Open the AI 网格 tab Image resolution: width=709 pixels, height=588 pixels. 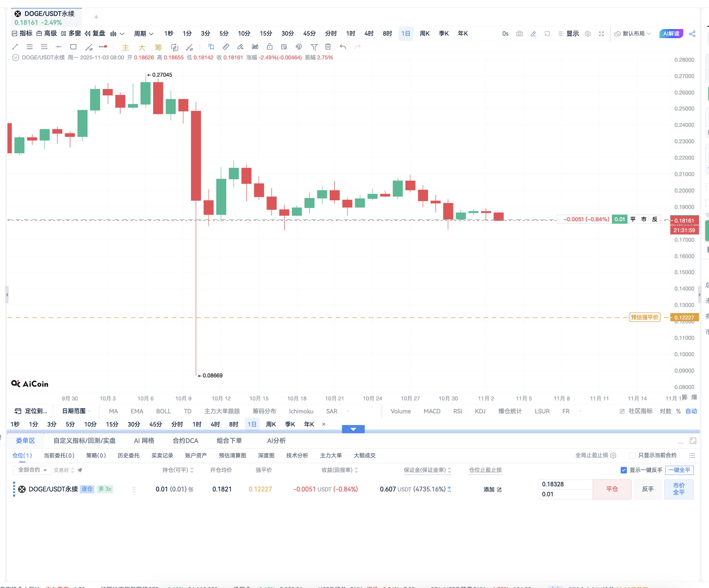tap(144, 440)
